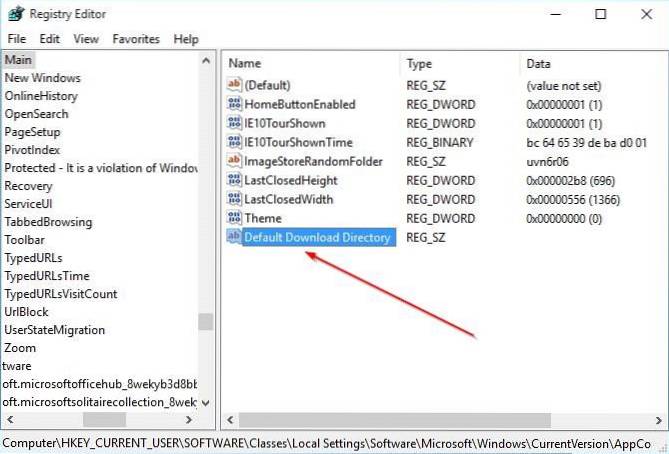
Task: Select the TypedURLs key in tree
Action: pos(33,258)
